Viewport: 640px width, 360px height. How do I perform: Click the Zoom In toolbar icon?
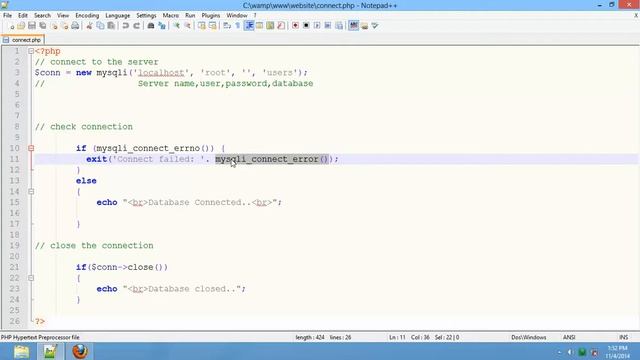click(x=176, y=26)
